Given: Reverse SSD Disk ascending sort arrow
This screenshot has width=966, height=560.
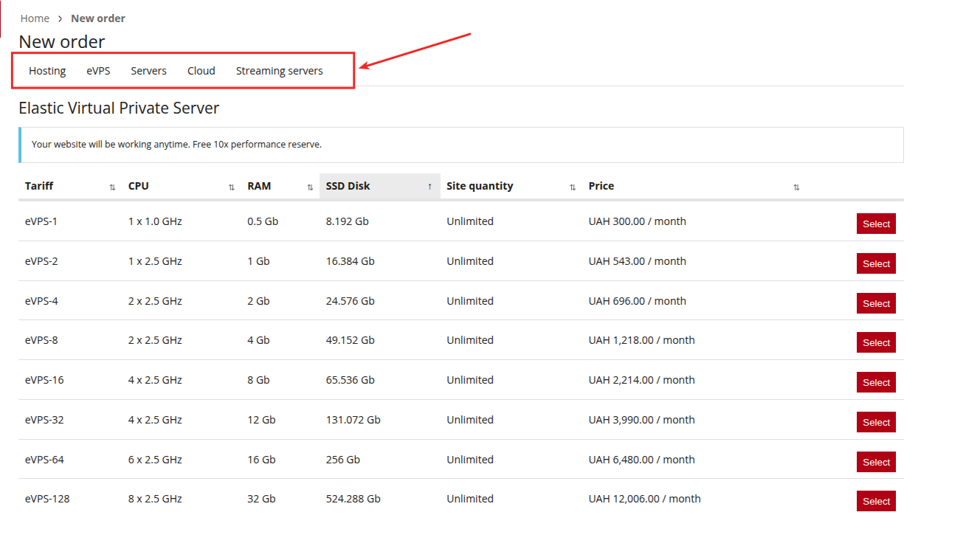Looking at the screenshot, I should coord(429,187).
